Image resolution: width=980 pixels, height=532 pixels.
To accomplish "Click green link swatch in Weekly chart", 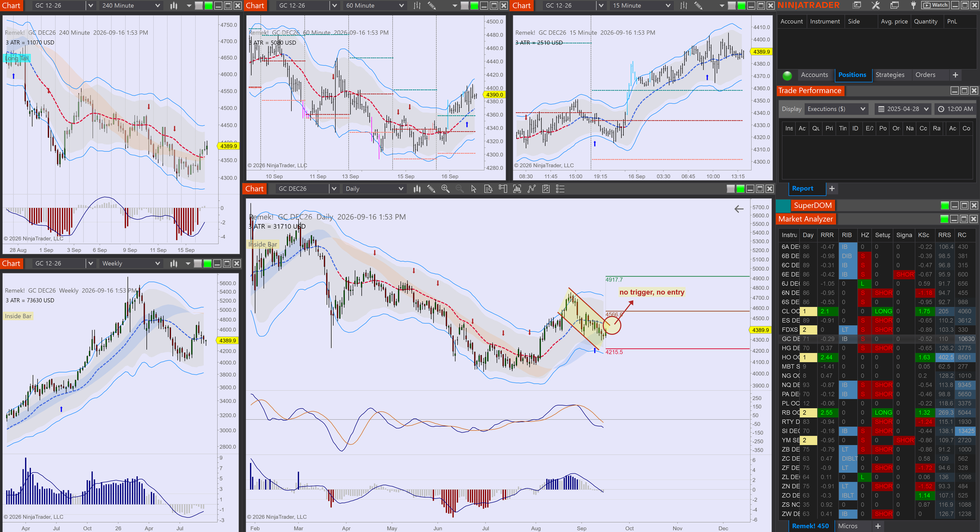I will (x=208, y=264).
